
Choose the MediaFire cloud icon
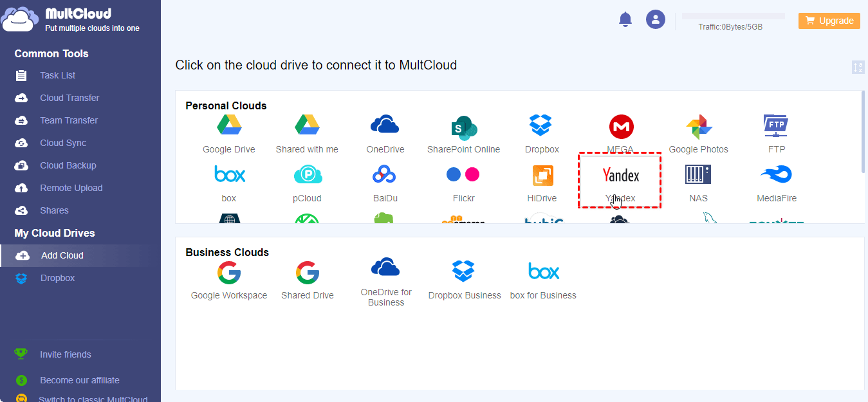pyautogui.click(x=776, y=175)
